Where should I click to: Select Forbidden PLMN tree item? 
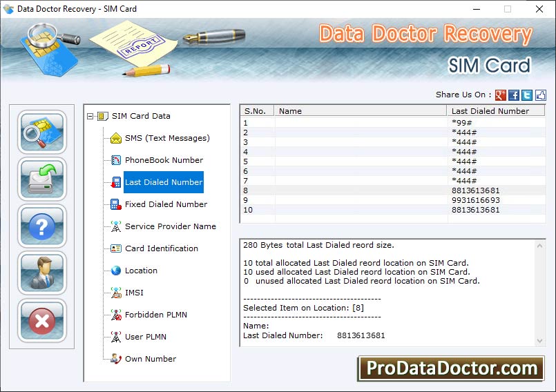pos(155,315)
